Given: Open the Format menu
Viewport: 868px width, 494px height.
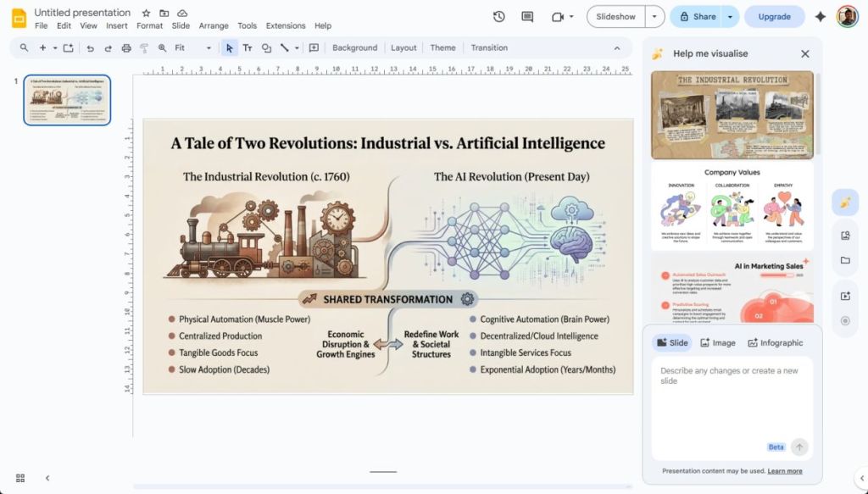Looking at the screenshot, I should pos(149,25).
